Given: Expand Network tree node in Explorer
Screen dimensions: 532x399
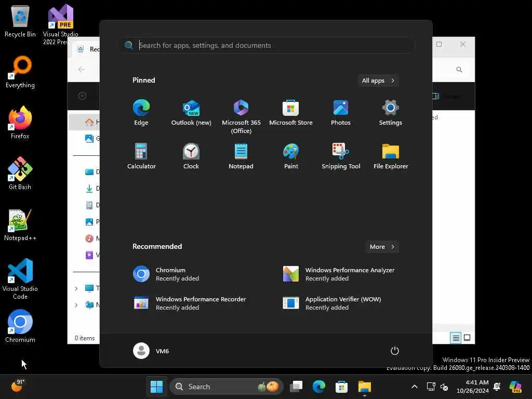Looking at the screenshot, I should (x=76, y=305).
